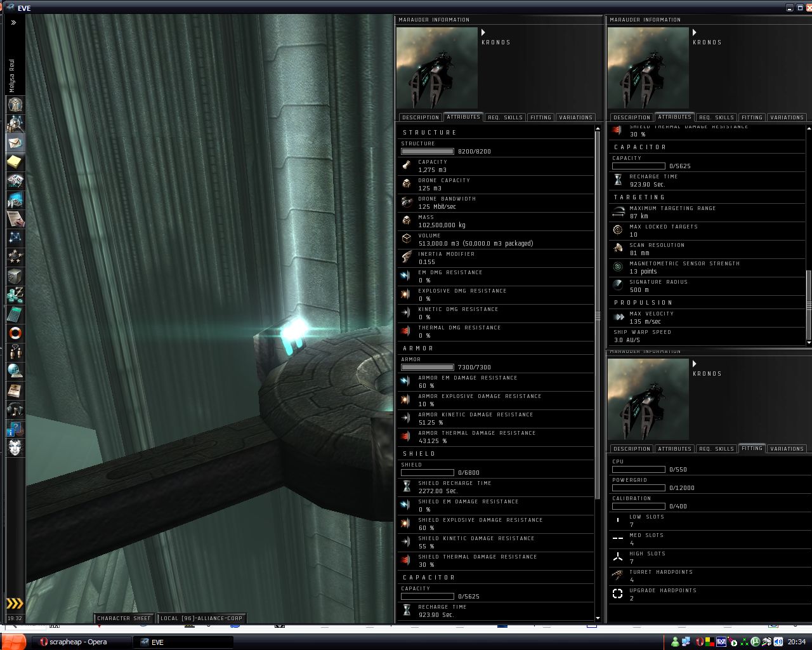
Task: Click the top-right window scrollbar up arrow
Action: [x=809, y=129]
